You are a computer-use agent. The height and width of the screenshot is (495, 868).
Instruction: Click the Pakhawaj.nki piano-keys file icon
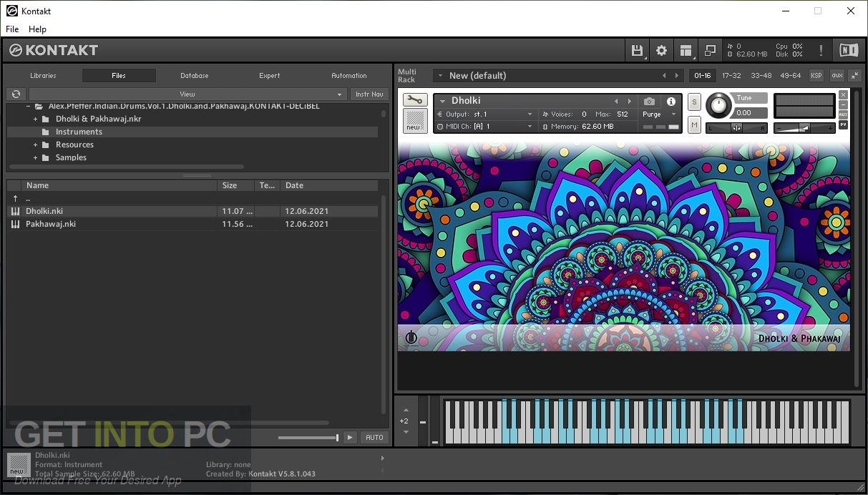[x=15, y=224]
